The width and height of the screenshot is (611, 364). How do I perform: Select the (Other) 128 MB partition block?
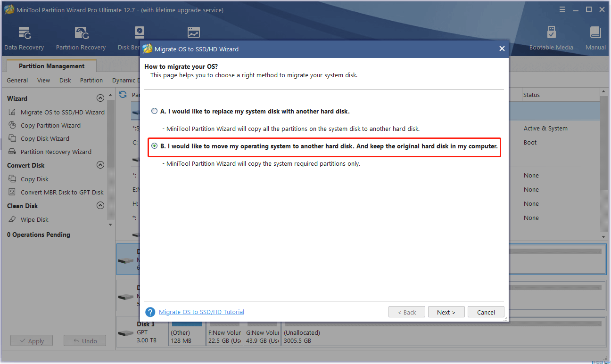pyautogui.click(x=187, y=333)
